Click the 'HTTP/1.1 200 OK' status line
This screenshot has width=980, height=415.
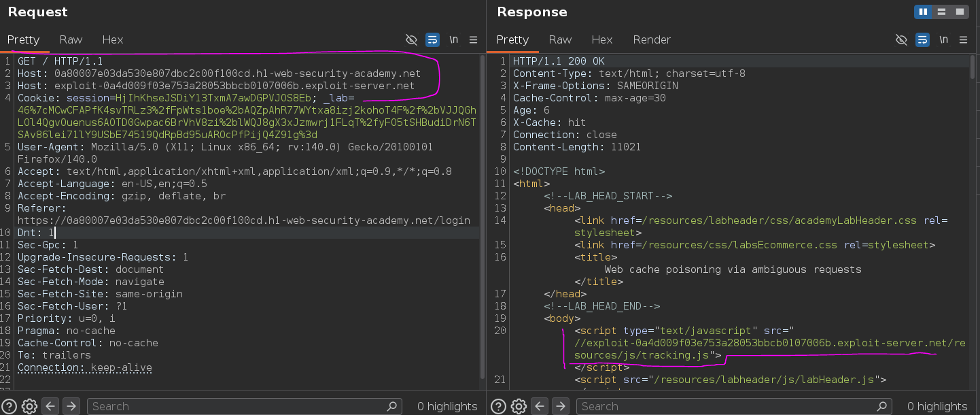pos(559,61)
